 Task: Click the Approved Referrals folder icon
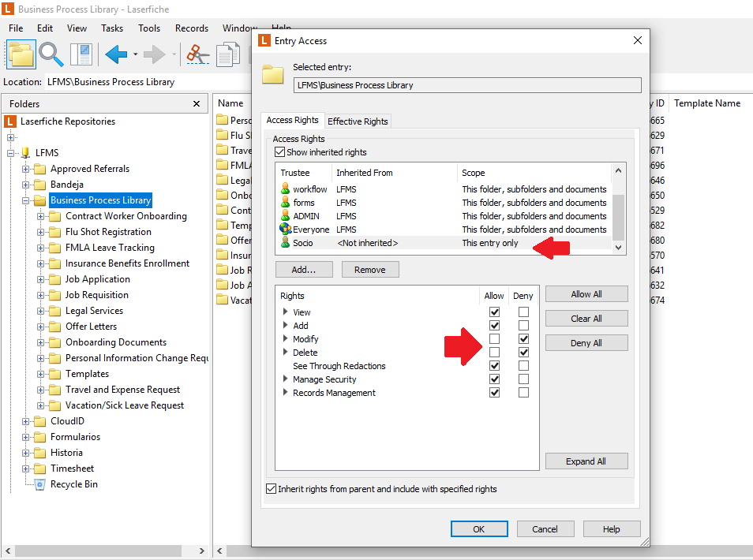(40, 169)
